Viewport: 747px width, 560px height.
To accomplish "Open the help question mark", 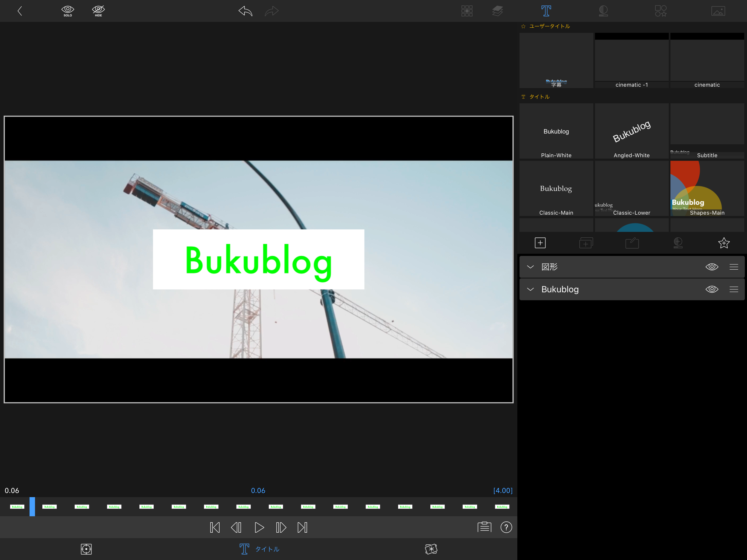I will 506,527.
